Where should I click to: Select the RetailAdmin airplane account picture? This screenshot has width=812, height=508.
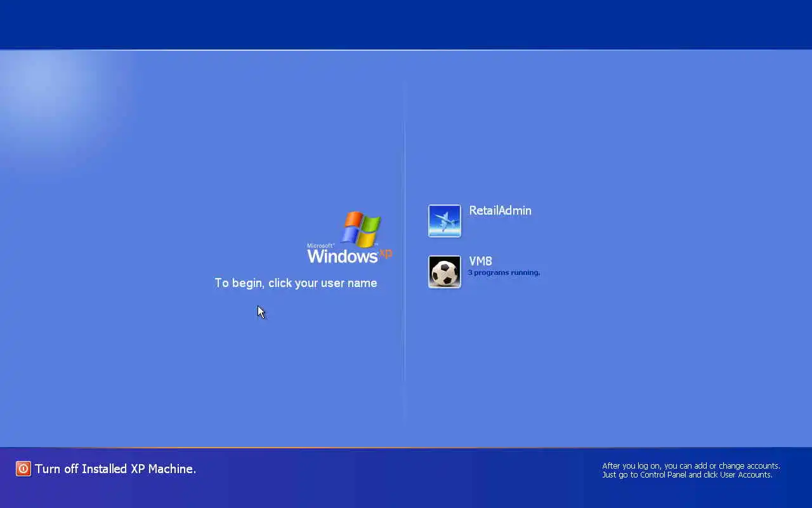[445, 221]
